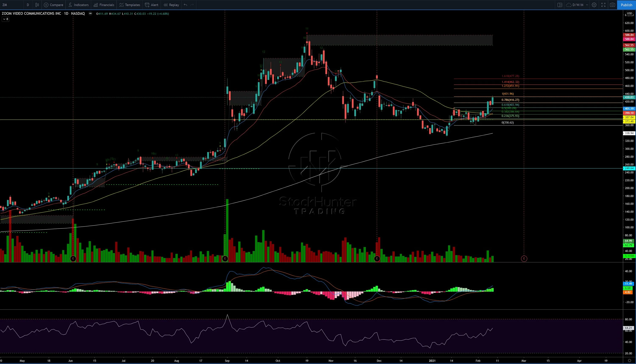Start Bar Replay mode
This screenshot has width=636, height=364.
coord(171,5)
